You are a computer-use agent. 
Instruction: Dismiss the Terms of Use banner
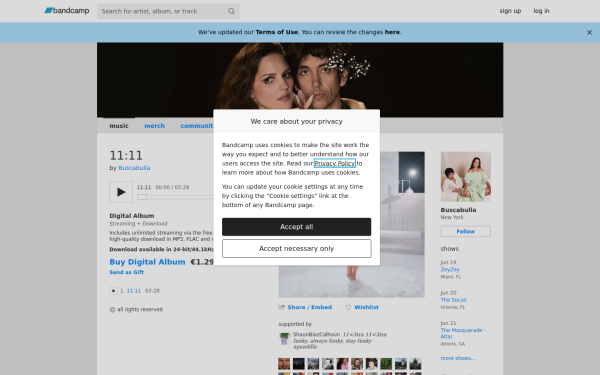click(589, 33)
